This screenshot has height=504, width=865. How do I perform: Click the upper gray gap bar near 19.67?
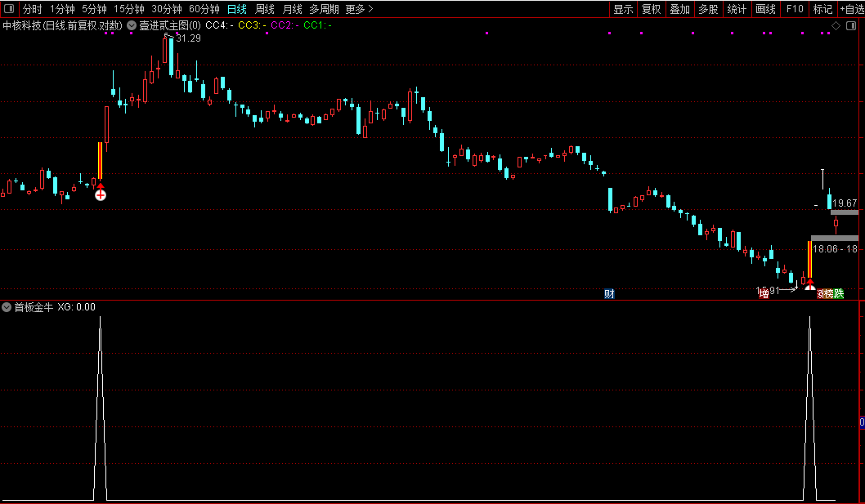[x=845, y=212]
